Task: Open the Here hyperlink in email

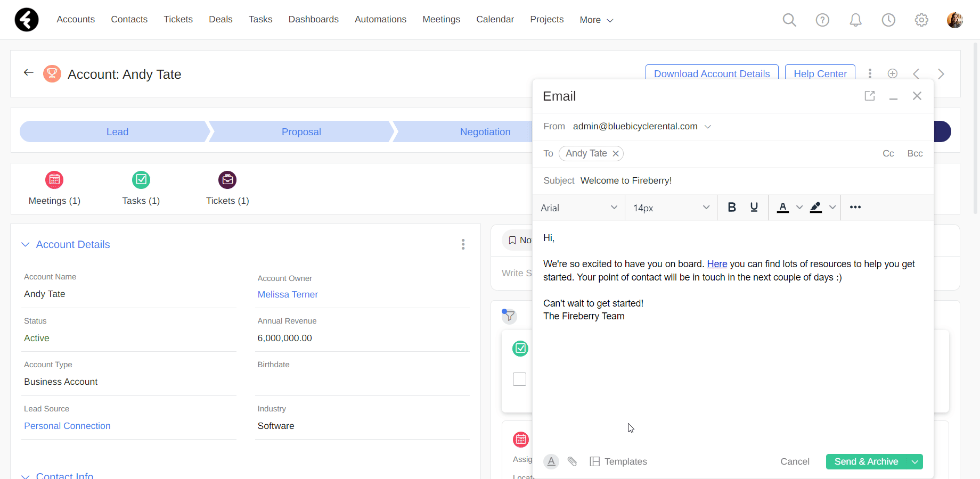Action: 717,264
